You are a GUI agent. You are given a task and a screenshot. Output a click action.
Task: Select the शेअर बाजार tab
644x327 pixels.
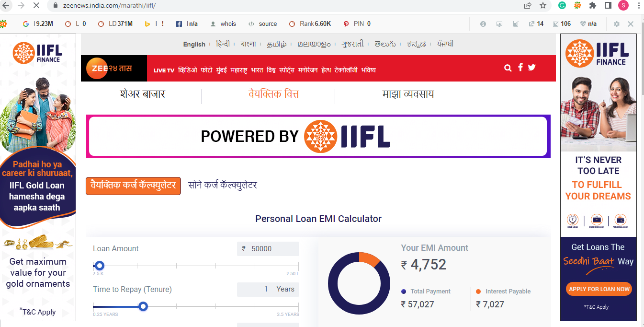click(x=143, y=94)
